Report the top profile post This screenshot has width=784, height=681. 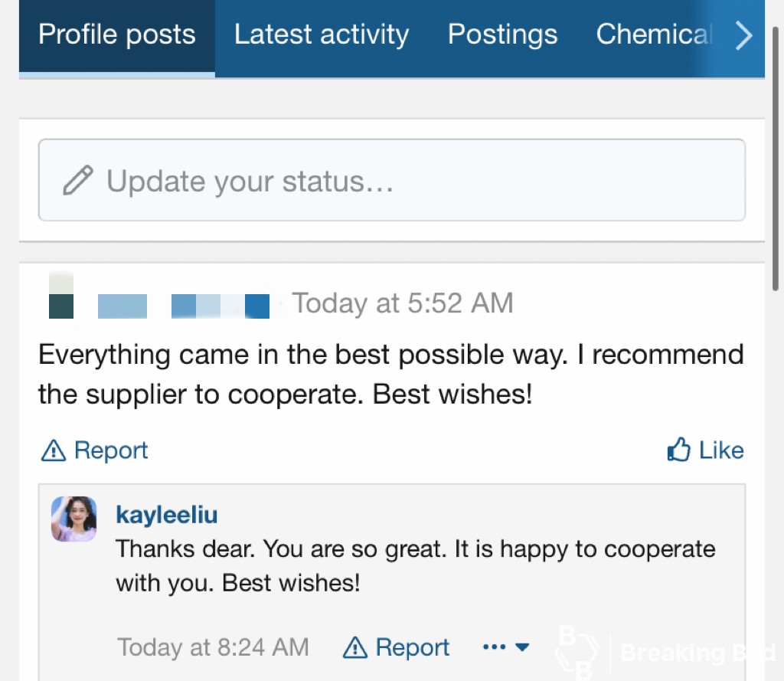[110, 450]
